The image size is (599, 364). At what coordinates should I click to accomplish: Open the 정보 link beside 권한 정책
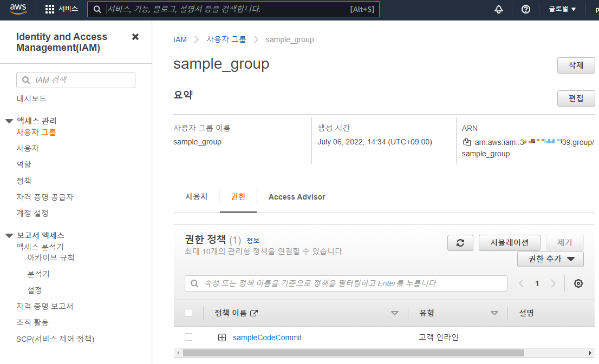[x=253, y=241]
